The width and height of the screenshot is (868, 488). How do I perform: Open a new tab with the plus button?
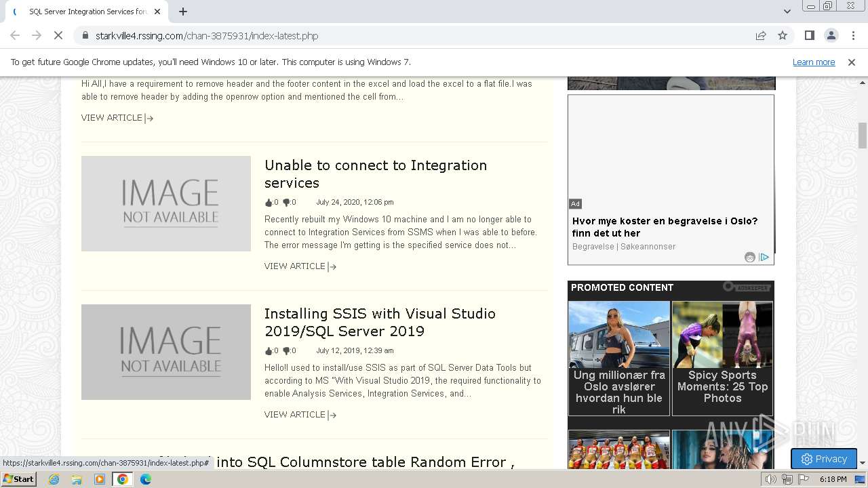[x=183, y=12]
